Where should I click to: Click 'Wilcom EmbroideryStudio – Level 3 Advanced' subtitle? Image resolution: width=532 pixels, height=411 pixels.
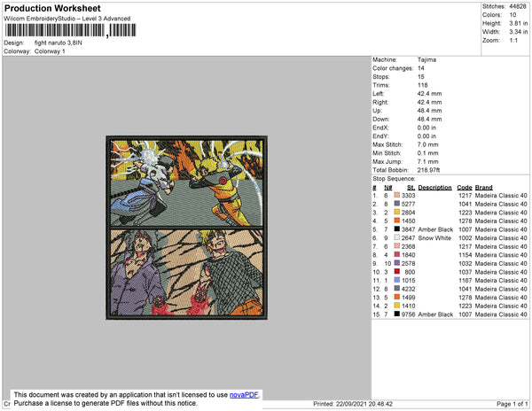pos(67,19)
